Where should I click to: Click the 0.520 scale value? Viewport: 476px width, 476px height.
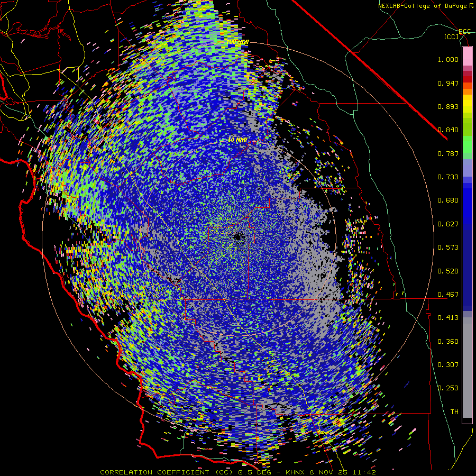pos(448,271)
